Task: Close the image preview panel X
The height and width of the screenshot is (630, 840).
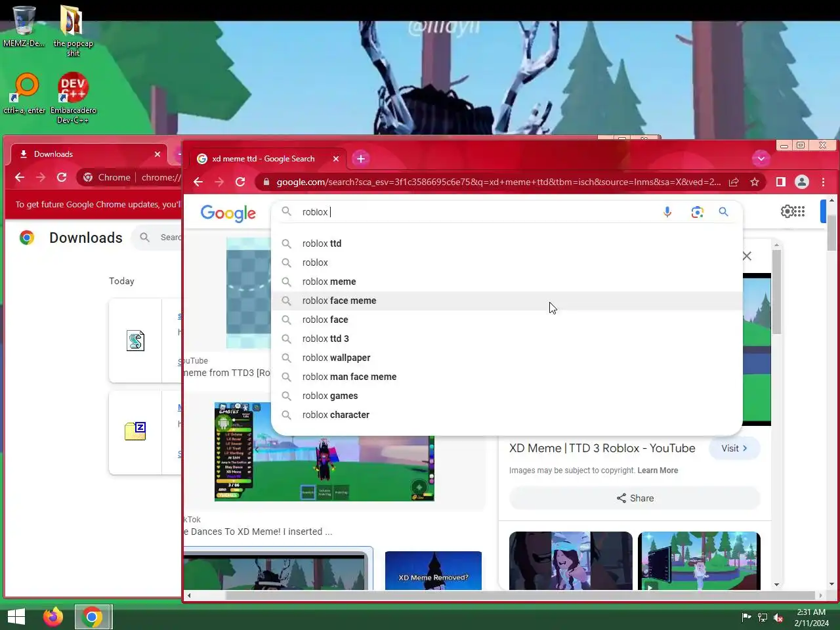Action: coord(747,256)
